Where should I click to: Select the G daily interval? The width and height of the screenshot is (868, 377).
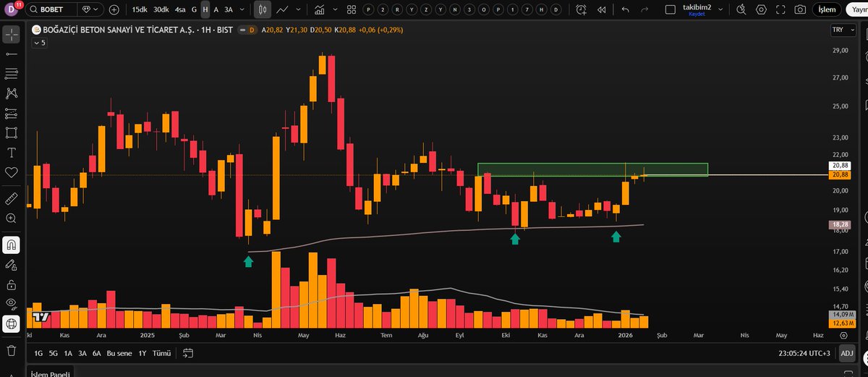click(x=194, y=9)
